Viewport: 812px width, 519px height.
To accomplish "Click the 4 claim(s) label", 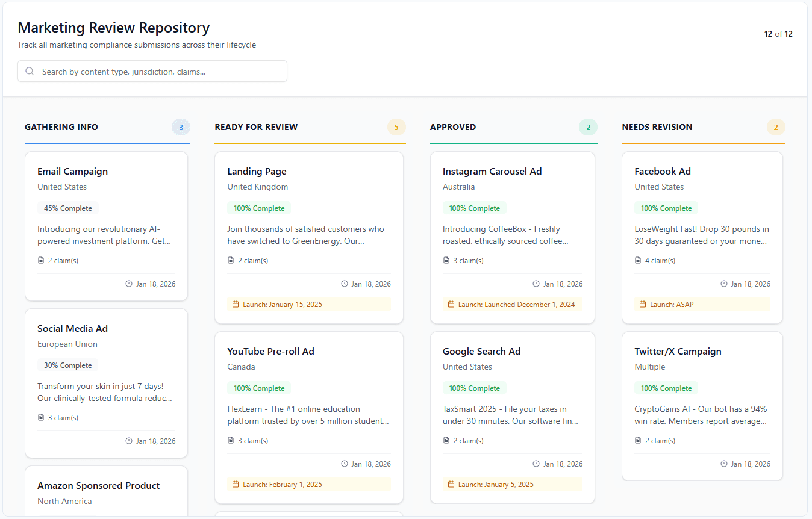I will pyautogui.click(x=660, y=261).
